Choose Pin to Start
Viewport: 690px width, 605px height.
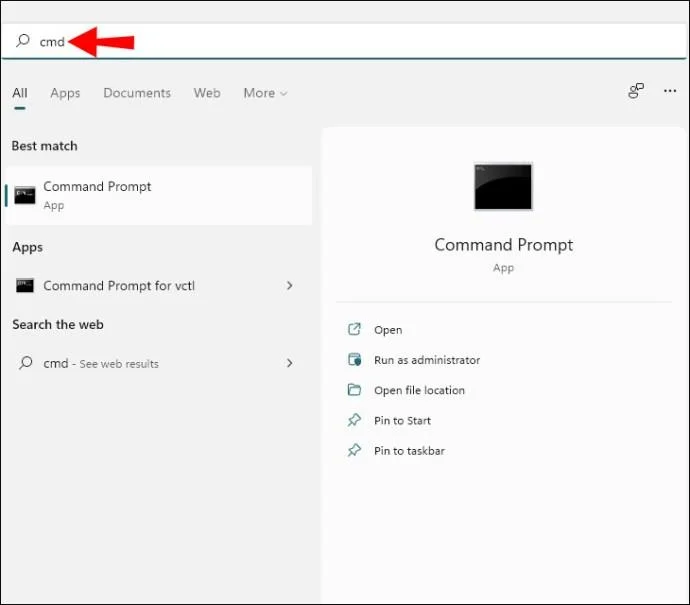pyautogui.click(x=402, y=421)
